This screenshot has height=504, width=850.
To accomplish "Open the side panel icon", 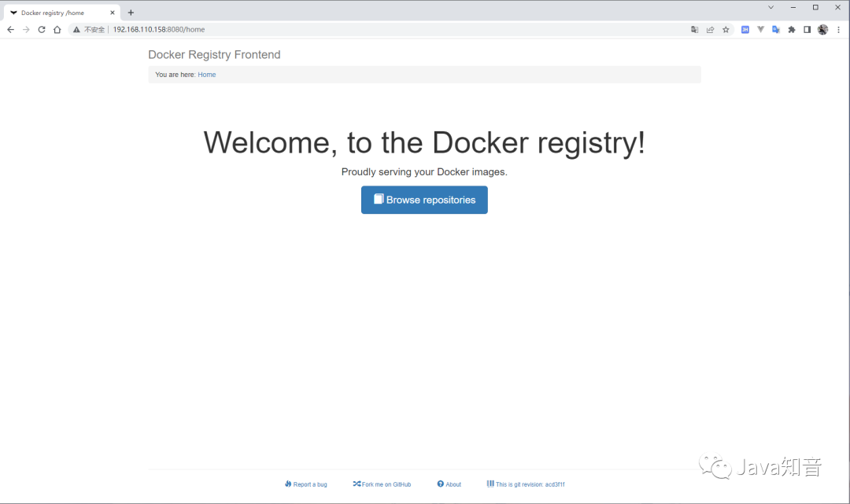I will tap(807, 29).
